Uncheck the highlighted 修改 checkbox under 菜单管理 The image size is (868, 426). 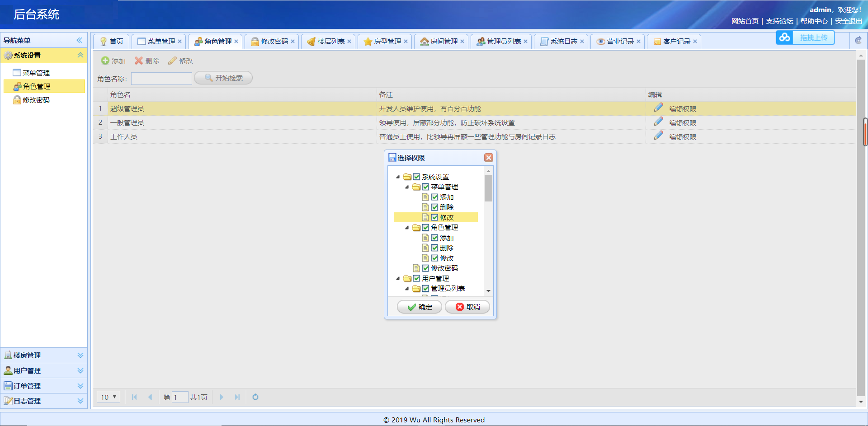[434, 217]
